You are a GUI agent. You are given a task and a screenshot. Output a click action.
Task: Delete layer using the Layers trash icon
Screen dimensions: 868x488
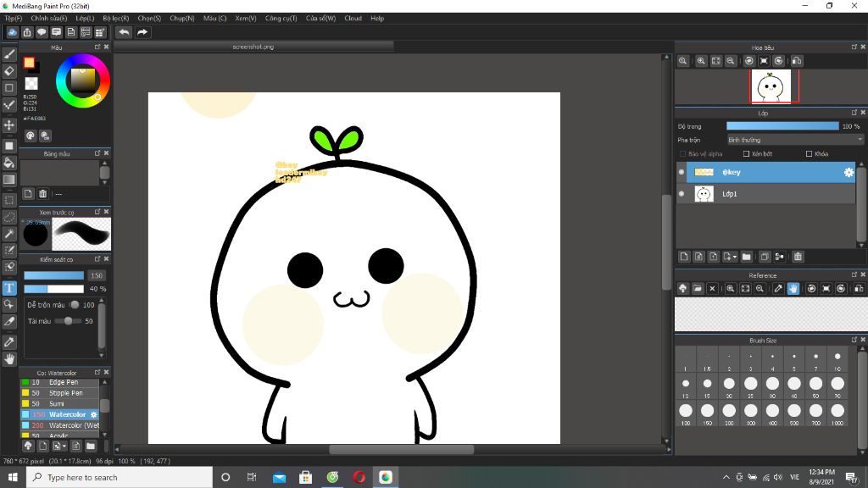[x=798, y=257]
